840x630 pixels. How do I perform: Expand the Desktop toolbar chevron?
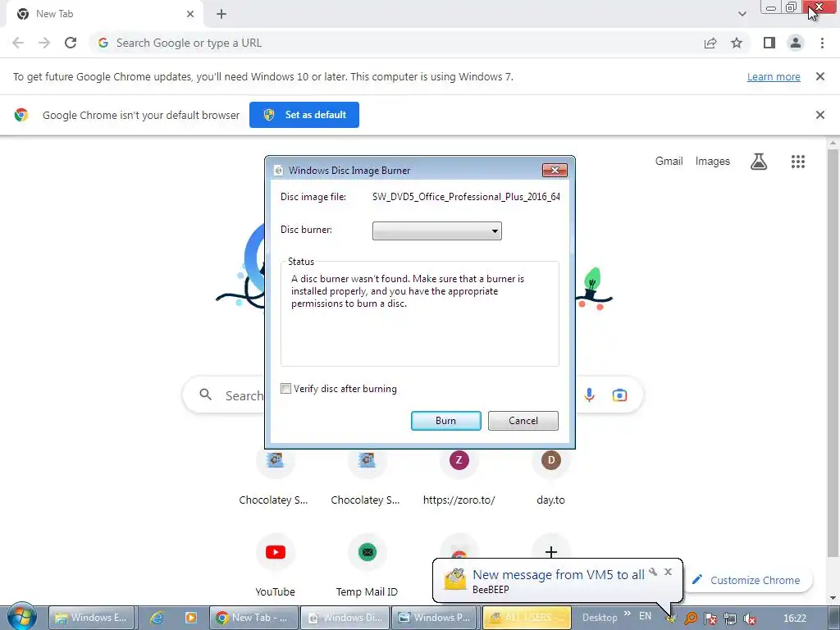(628, 614)
